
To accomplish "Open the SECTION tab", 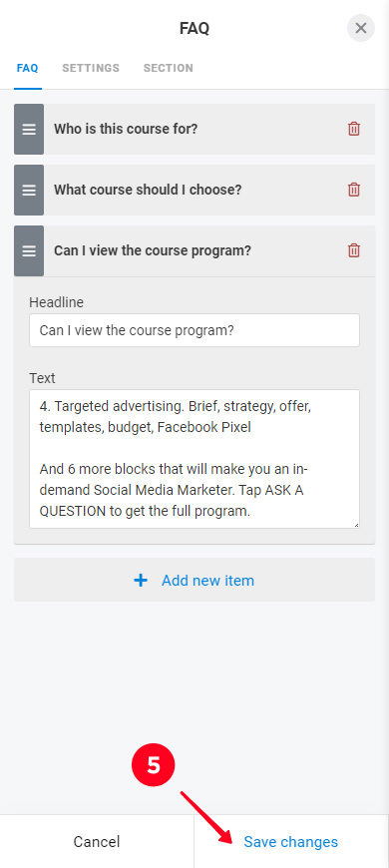I will [x=169, y=68].
